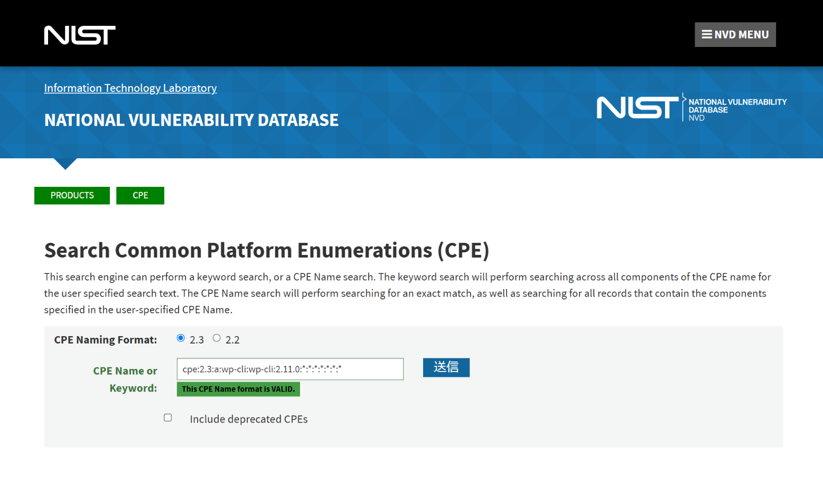Click the search engine description paragraph
This screenshot has width=823, height=504.
407,293
